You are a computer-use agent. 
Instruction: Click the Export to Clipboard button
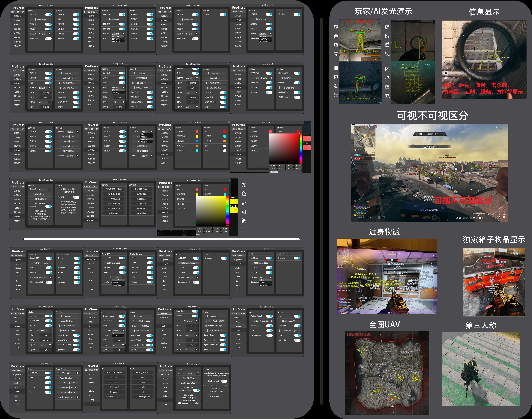tap(142, 397)
